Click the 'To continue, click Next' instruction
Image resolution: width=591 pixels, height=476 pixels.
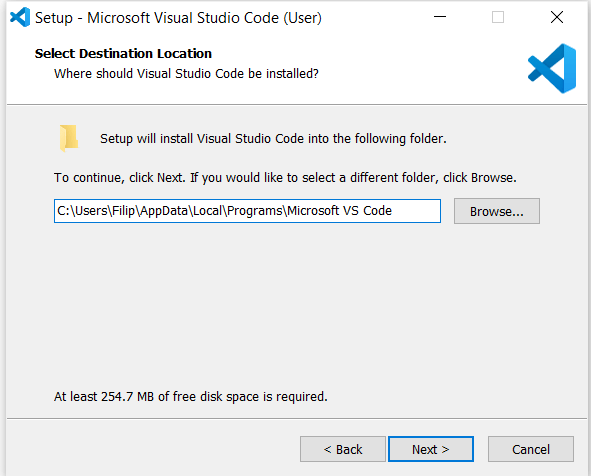click(x=285, y=178)
